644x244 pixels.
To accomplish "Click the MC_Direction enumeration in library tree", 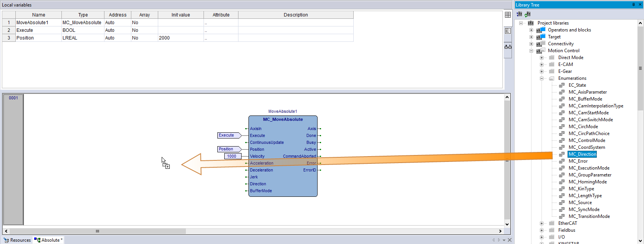I will tap(582, 154).
